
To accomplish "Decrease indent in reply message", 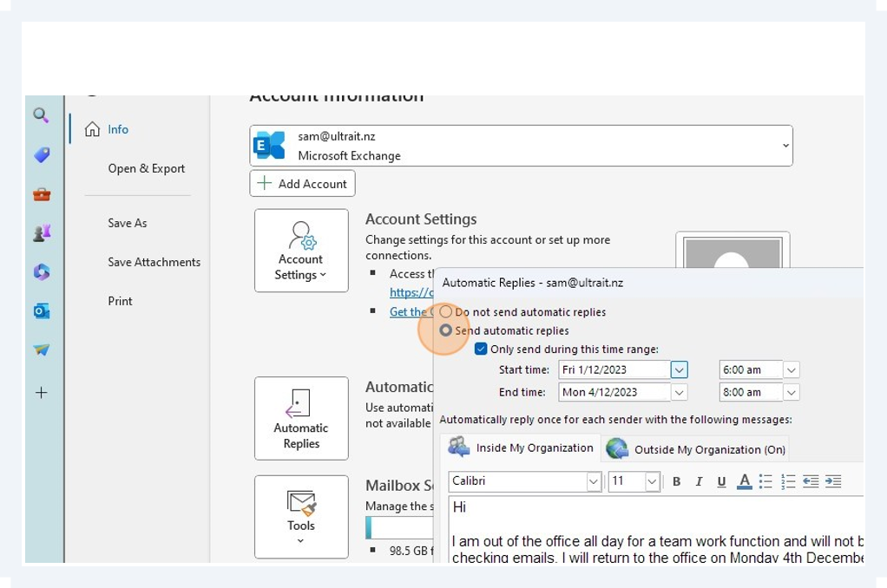I will pyautogui.click(x=811, y=481).
